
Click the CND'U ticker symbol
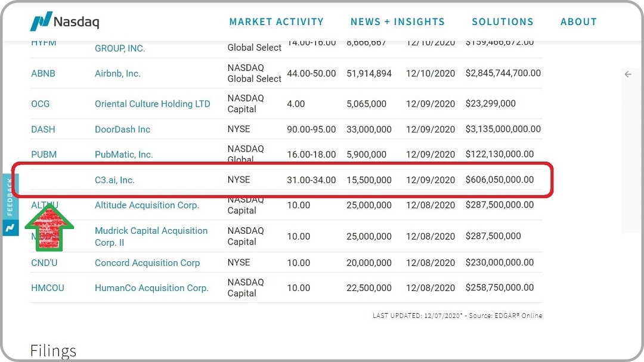pyautogui.click(x=44, y=263)
